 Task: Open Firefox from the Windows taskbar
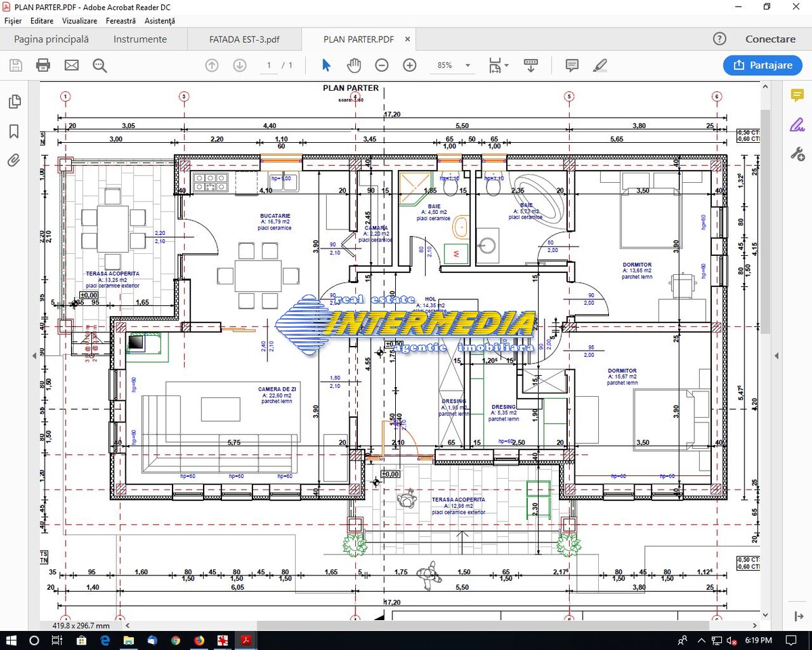(199, 640)
